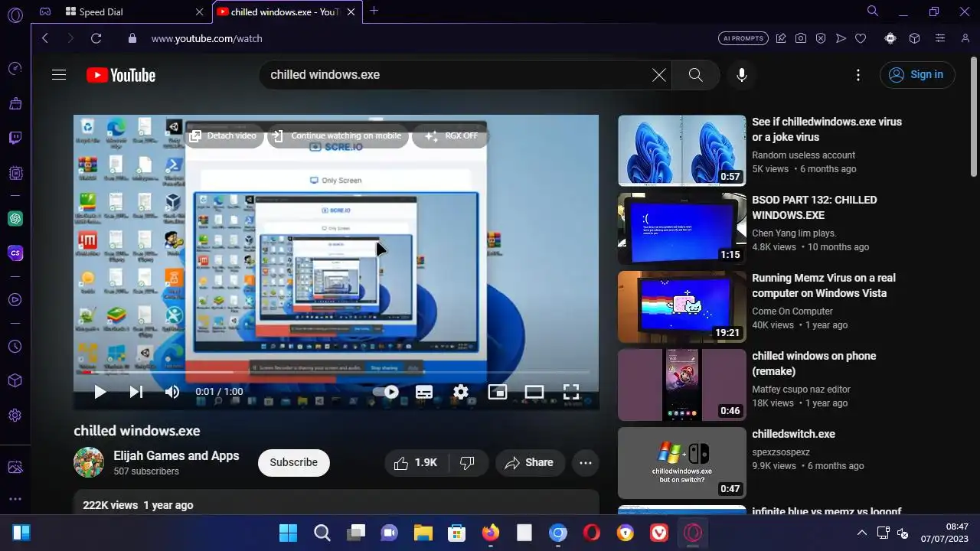Click the search tabs magnifier icon
The image size is (980, 551).
point(873,11)
